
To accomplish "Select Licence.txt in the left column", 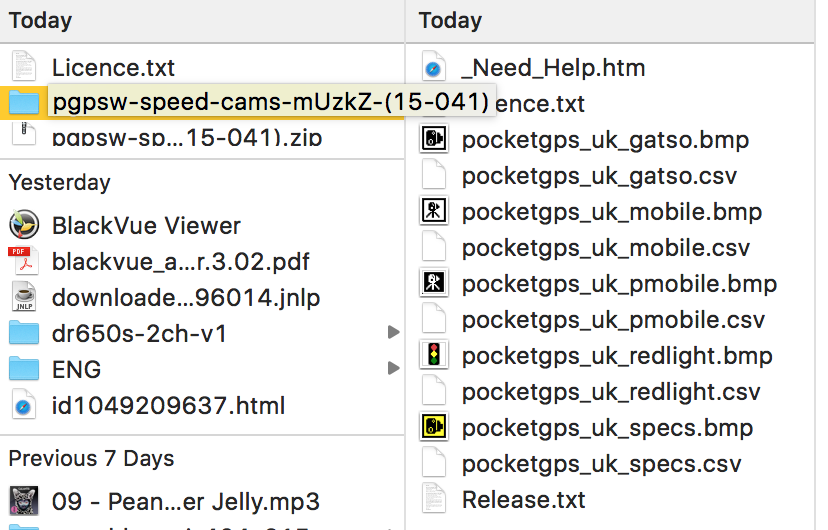I will pyautogui.click(x=112, y=68).
